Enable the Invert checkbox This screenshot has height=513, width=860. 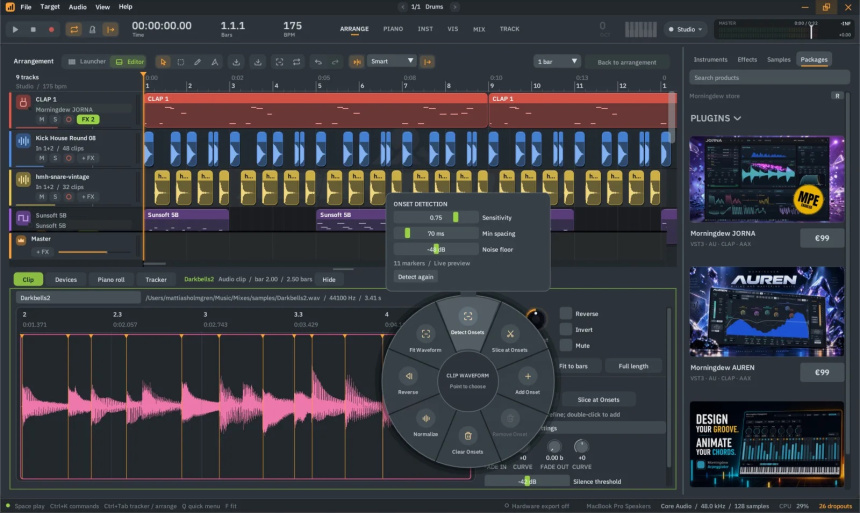[x=565, y=329]
